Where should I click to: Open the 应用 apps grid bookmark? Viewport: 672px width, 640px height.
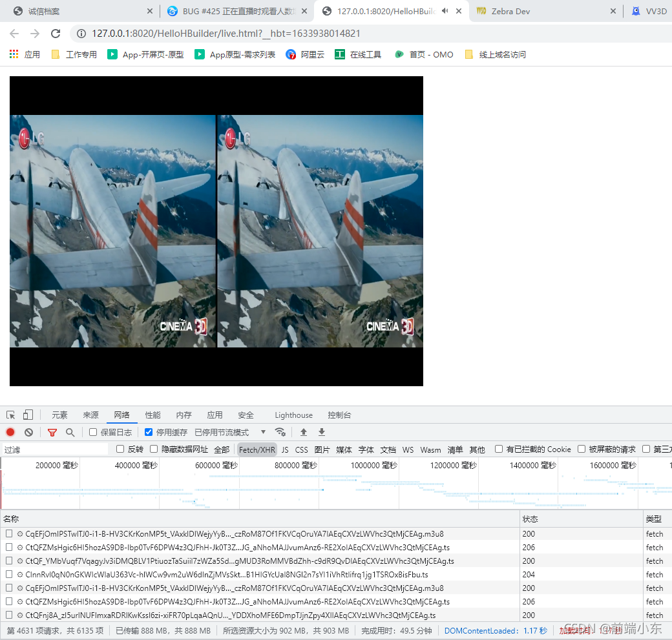pos(25,54)
